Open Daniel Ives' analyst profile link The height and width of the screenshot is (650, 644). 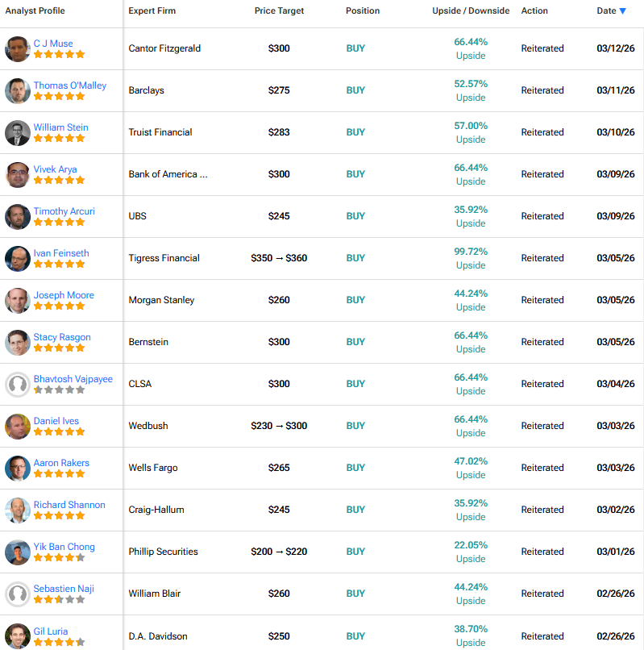pyautogui.click(x=56, y=421)
